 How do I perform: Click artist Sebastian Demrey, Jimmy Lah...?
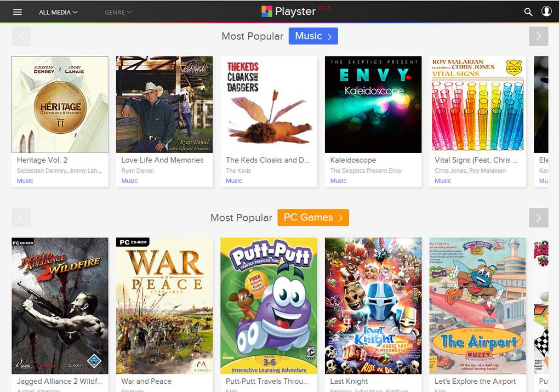coord(59,171)
